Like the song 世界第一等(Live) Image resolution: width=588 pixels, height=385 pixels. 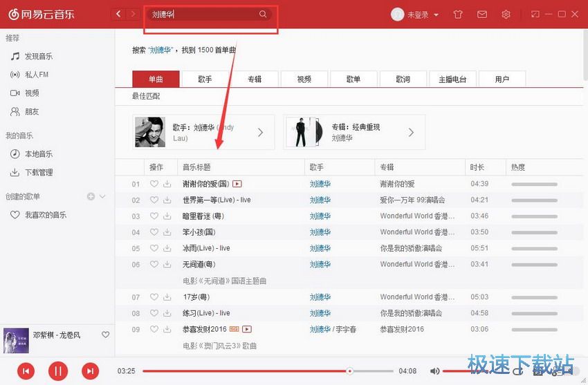click(x=154, y=200)
